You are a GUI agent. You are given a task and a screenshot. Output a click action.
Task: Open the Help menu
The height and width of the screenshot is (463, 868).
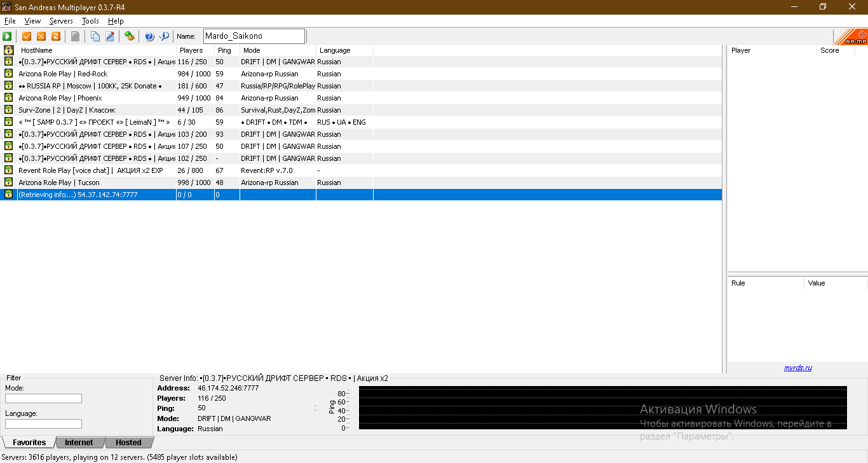pos(116,21)
